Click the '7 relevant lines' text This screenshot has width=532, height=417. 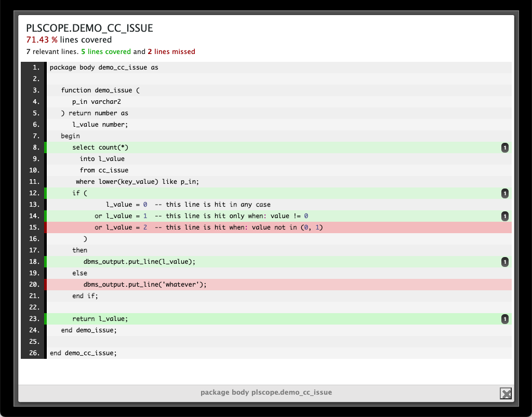51,51
